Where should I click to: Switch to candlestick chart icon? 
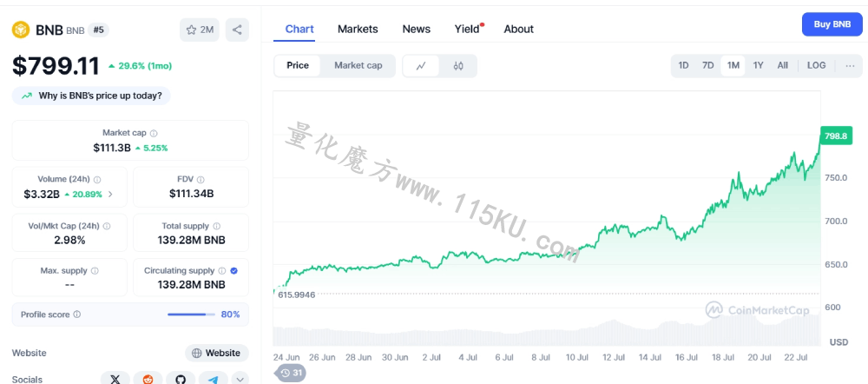pyautogui.click(x=457, y=66)
